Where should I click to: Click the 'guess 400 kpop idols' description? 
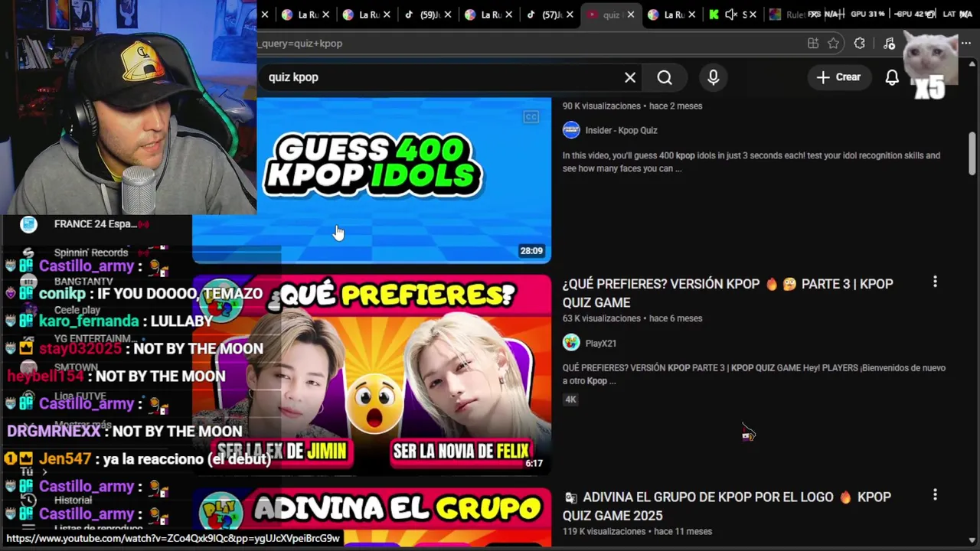click(x=751, y=161)
